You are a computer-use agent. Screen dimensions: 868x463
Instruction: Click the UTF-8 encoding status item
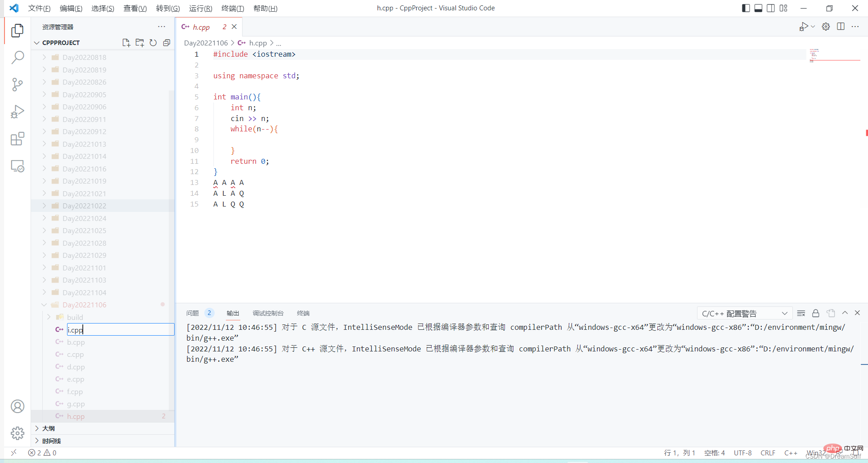click(742, 453)
